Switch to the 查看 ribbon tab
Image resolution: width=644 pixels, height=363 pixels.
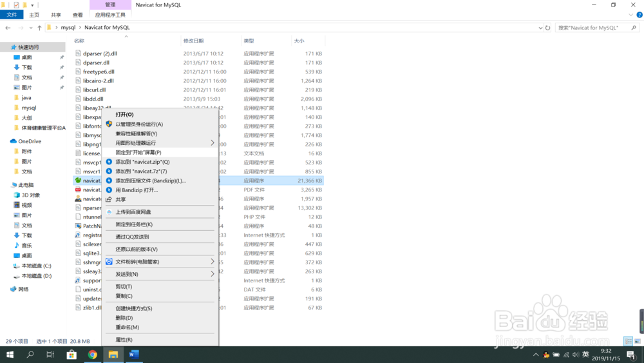(x=78, y=15)
